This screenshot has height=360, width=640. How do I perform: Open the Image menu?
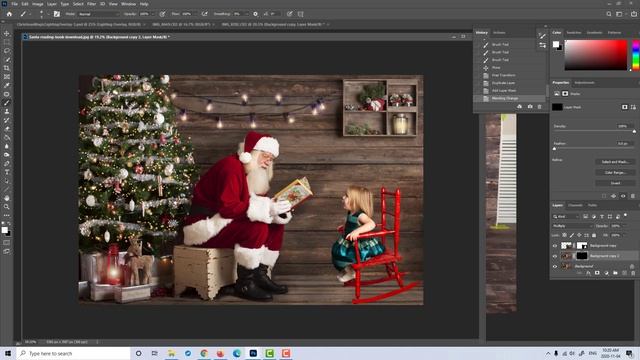(38, 4)
